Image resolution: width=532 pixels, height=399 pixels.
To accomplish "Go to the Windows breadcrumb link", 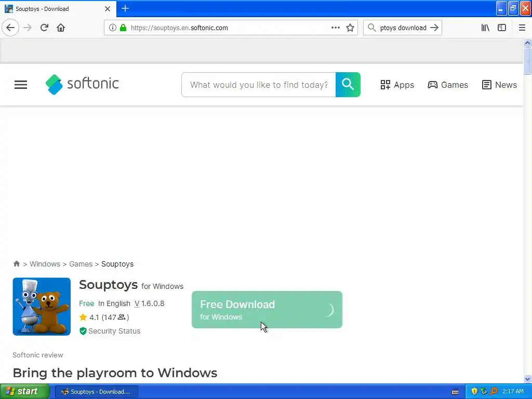I will 45,264.
